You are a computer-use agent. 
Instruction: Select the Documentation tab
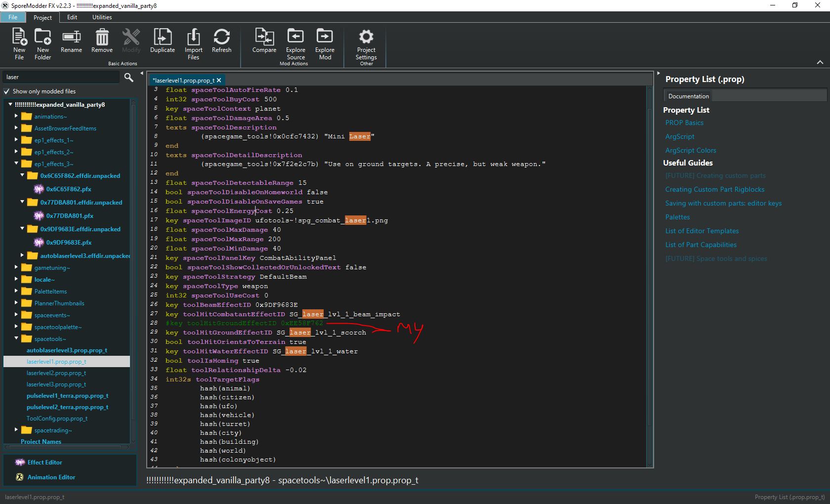point(688,96)
